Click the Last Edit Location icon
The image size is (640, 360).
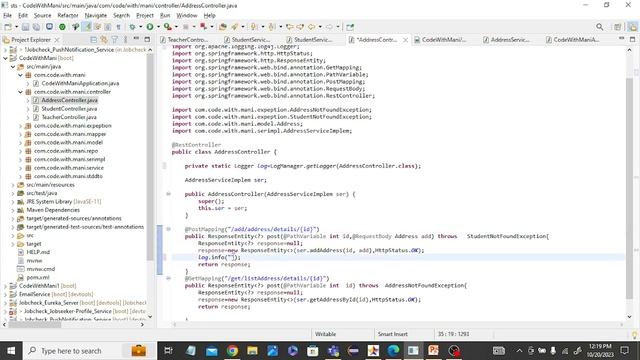tap(289, 27)
